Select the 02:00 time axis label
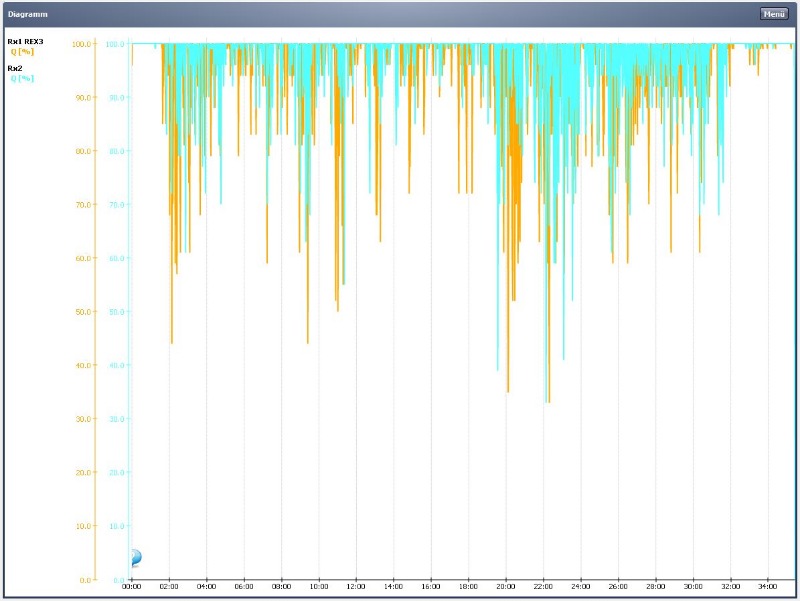 tap(169, 587)
